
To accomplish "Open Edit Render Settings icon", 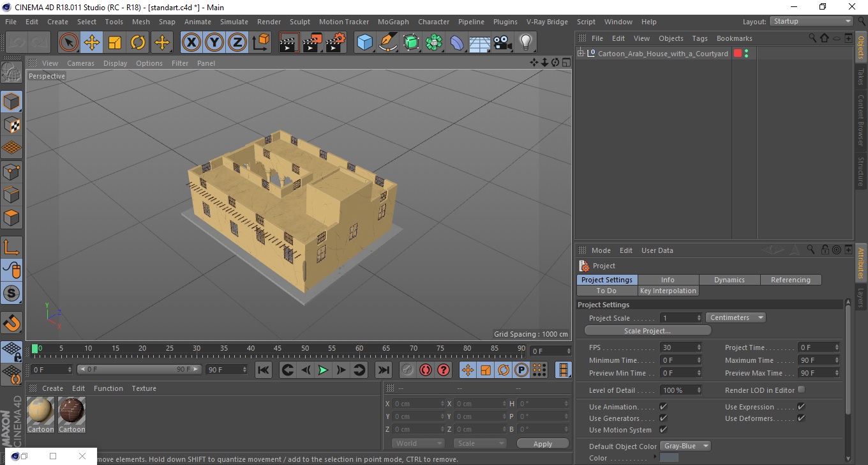I will [x=335, y=43].
